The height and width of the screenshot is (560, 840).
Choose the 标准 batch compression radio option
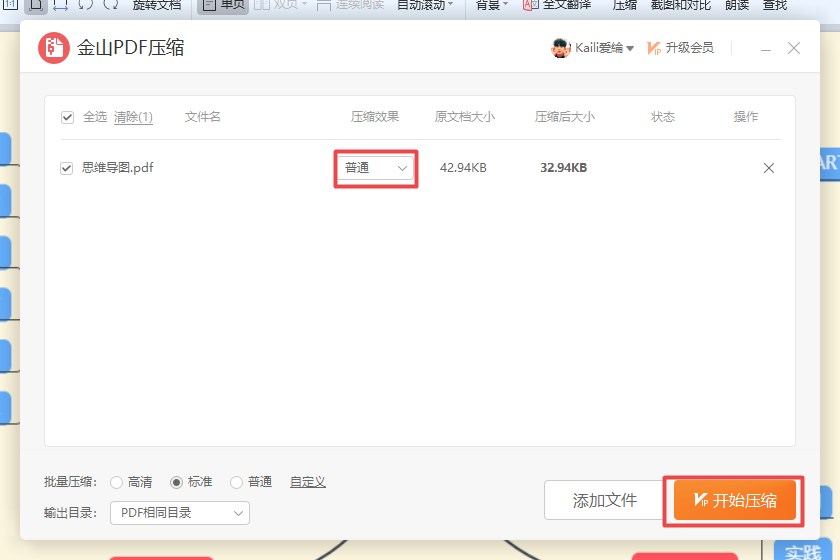(x=176, y=482)
